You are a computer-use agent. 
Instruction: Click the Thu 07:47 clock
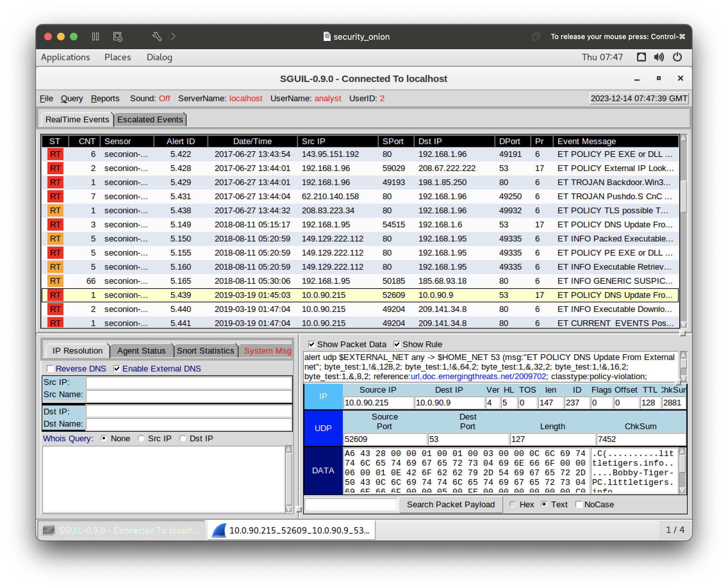(602, 57)
